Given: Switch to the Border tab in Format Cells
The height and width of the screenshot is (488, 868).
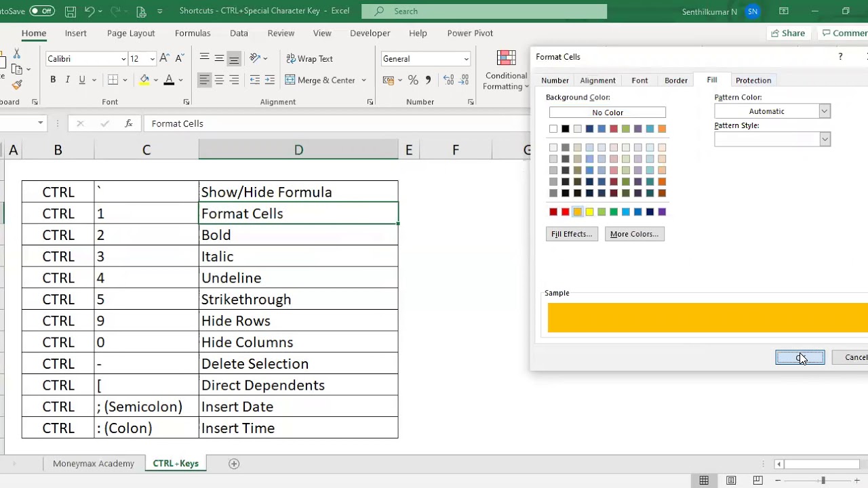Looking at the screenshot, I should 676,81.
